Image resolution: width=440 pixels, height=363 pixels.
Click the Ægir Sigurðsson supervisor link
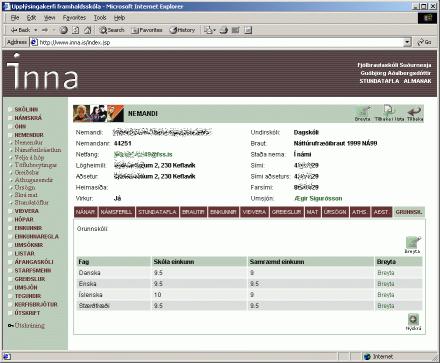click(318, 198)
